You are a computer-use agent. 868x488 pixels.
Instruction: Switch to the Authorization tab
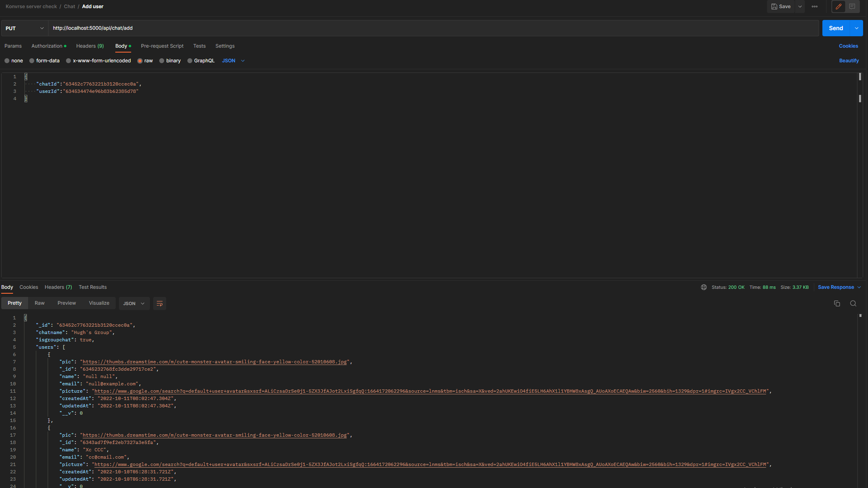click(x=48, y=46)
